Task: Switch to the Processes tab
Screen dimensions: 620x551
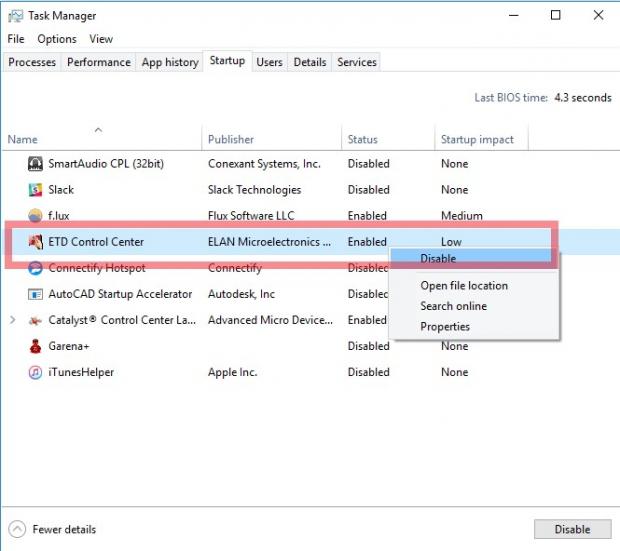Action: (32, 62)
